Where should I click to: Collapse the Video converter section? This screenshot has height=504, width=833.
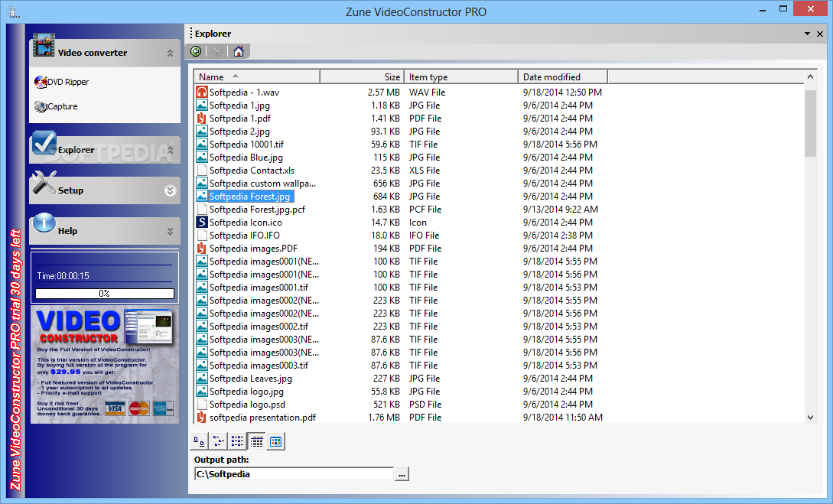pos(170,53)
